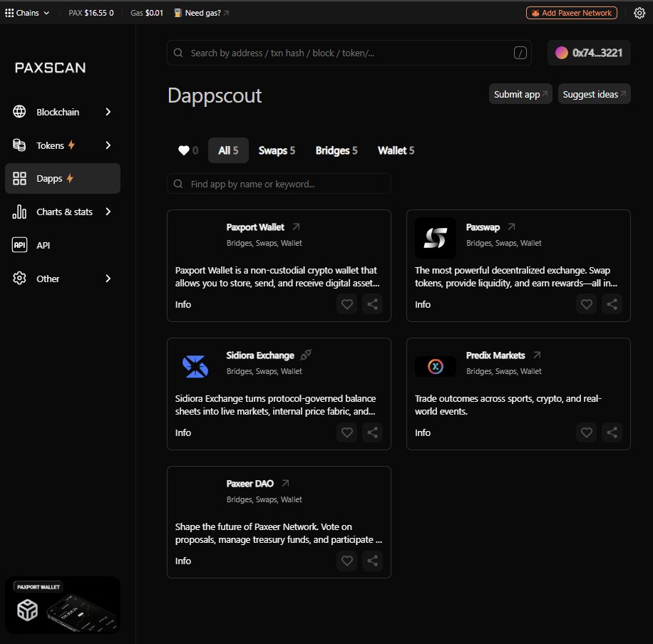Open Predix Markets external link arrow
Image resolution: width=653 pixels, height=644 pixels.
(x=538, y=355)
